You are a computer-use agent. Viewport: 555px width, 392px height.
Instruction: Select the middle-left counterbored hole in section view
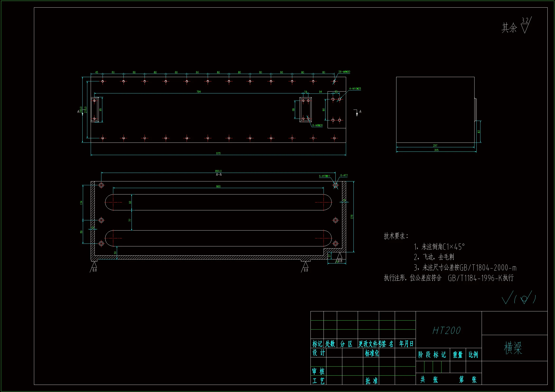[101, 220]
